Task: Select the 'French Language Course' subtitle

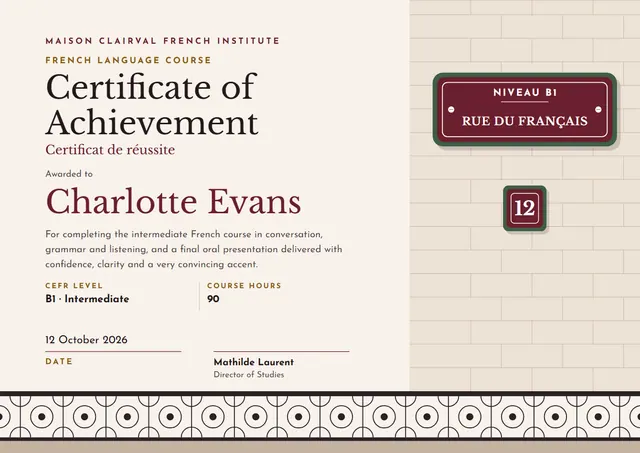Action: pyautogui.click(x=128, y=60)
